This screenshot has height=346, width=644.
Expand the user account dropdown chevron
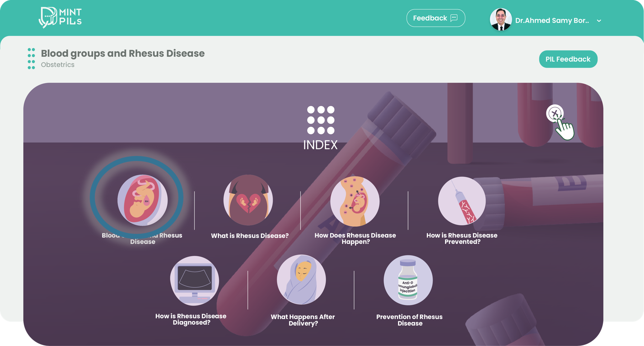(x=599, y=21)
